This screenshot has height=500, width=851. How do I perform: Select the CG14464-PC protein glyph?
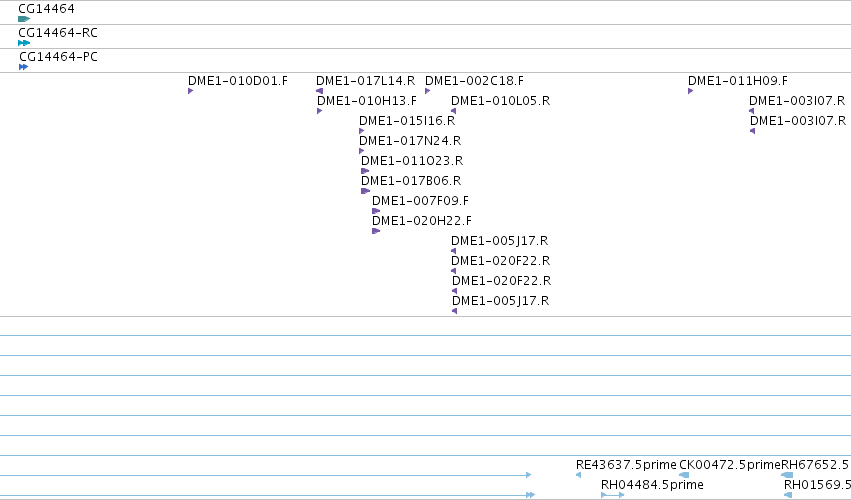coord(23,67)
